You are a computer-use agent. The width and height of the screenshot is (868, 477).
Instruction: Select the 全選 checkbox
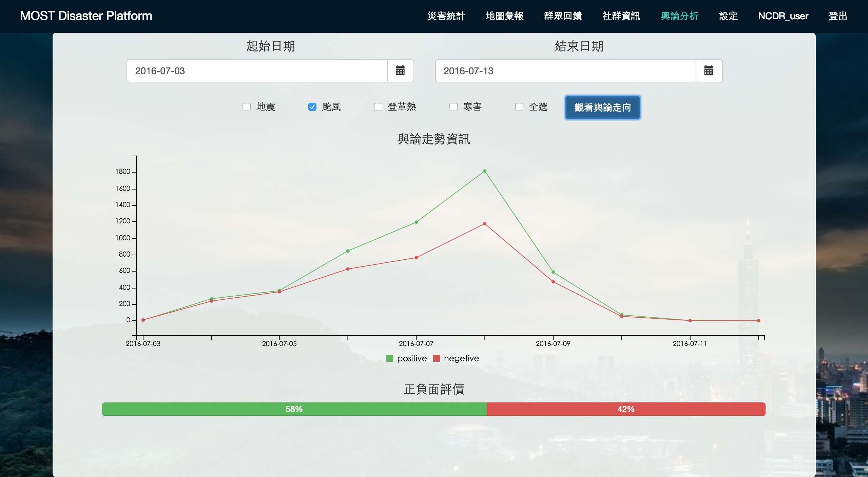click(x=519, y=107)
